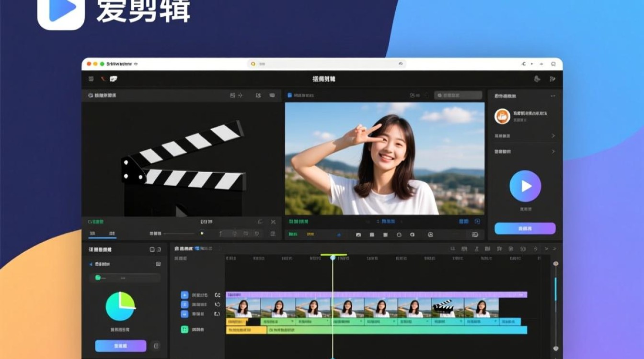Click the circled up-arrow icon in the center toolbar
The width and height of the screenshot is (644, 359).
click(430, 235)
